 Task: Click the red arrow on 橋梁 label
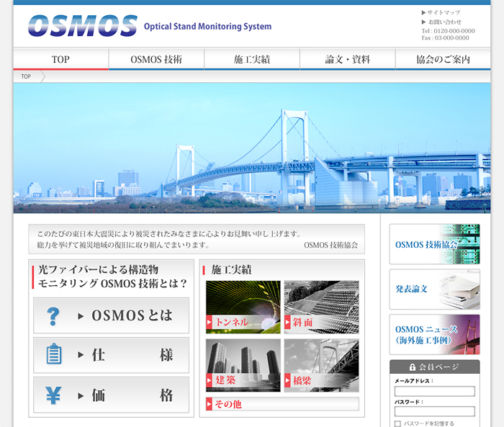[287, 380]
